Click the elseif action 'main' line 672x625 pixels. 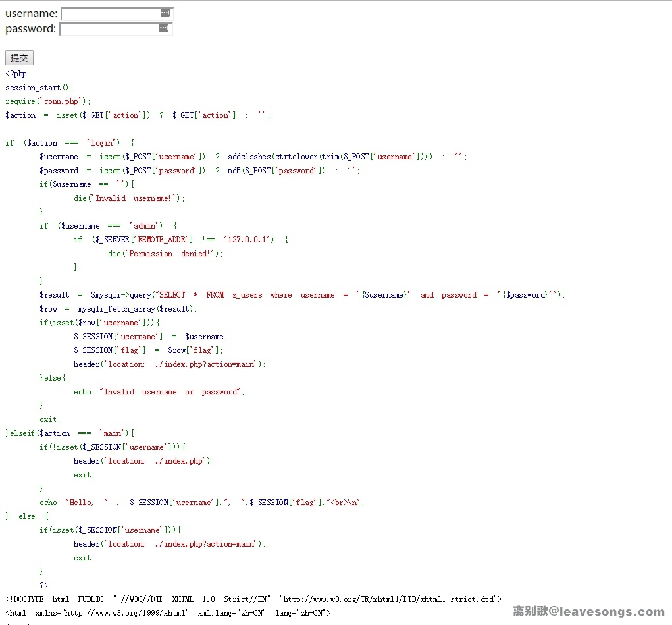coord(70,433)
